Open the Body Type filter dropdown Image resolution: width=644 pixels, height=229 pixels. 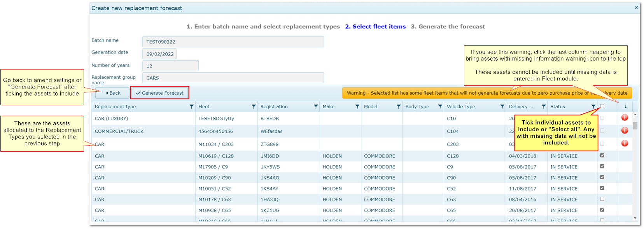pos(440,107)
